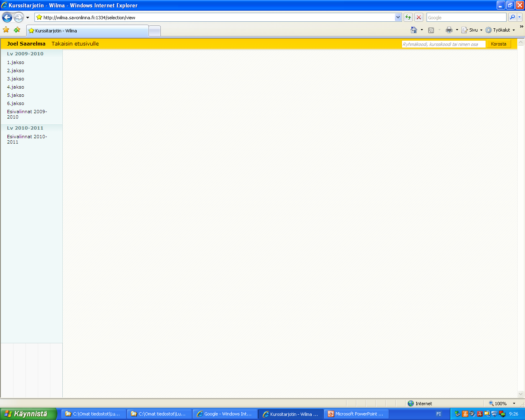Open a new blank tab
This screenshot has width=525, height=420.
[x=155, y=31]
